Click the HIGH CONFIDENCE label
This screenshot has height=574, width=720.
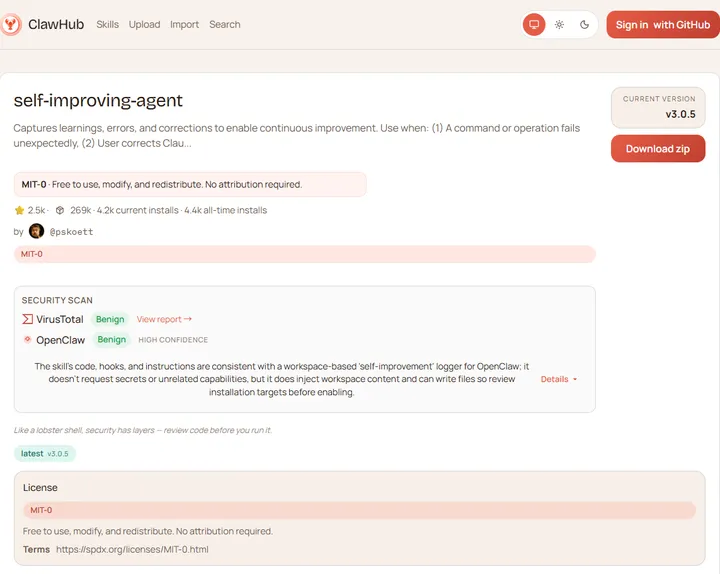tap(173, 340)
